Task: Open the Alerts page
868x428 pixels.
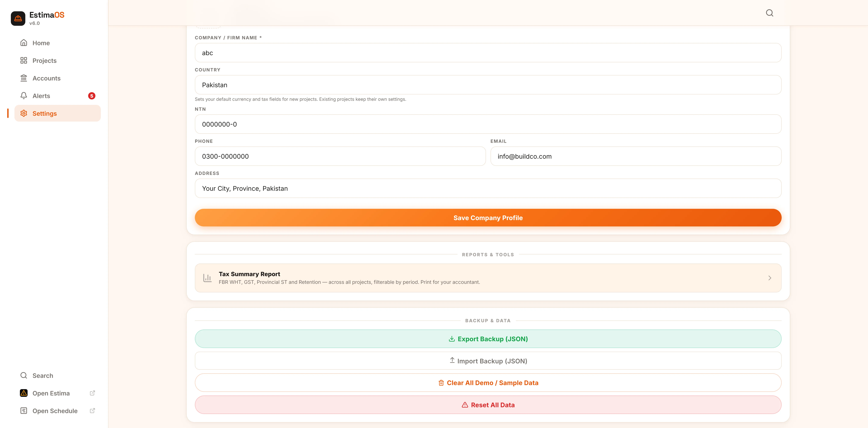Action: click(58, 96)
